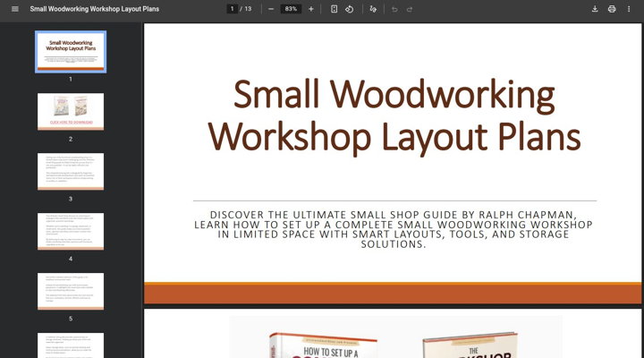Screen dimensions: 644x358
Task: Click the redo arrow icon
Action: click(410, 9)
